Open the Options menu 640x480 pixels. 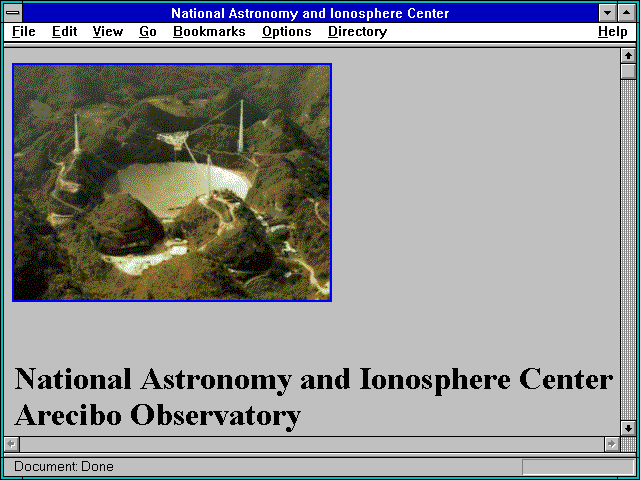coord(287,32)
